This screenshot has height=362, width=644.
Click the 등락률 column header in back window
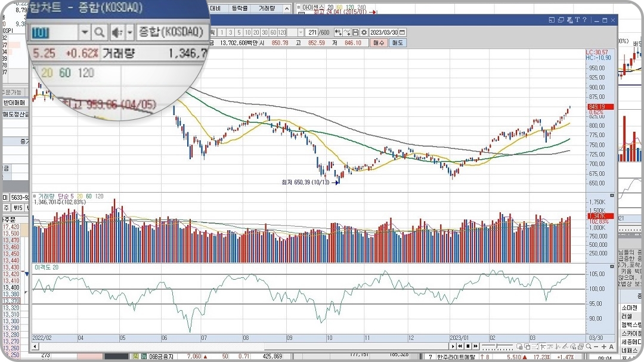tap(240, 8)
